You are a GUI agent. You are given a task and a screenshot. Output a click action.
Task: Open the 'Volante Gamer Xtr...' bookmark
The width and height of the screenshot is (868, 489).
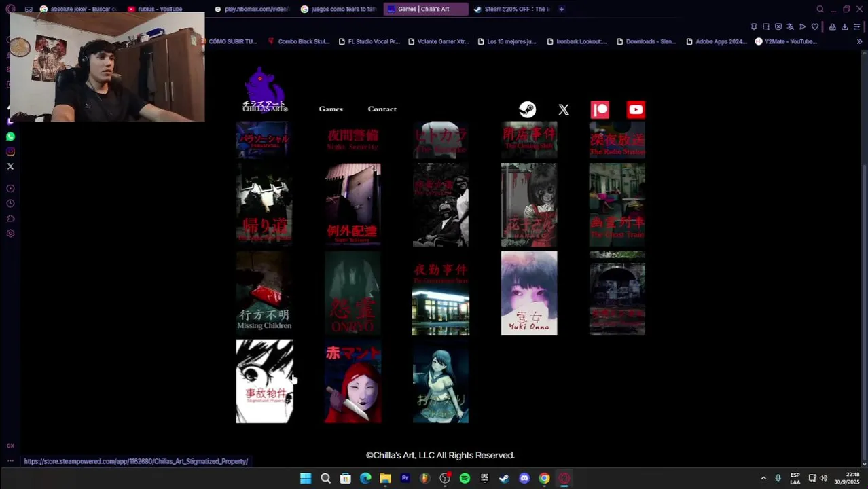click(x=439, y=41)
